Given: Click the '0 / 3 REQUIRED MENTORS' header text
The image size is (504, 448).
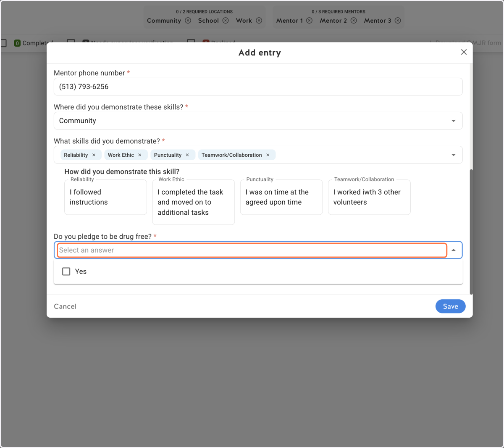Looking at the screenshot, I should click(339, 12).
